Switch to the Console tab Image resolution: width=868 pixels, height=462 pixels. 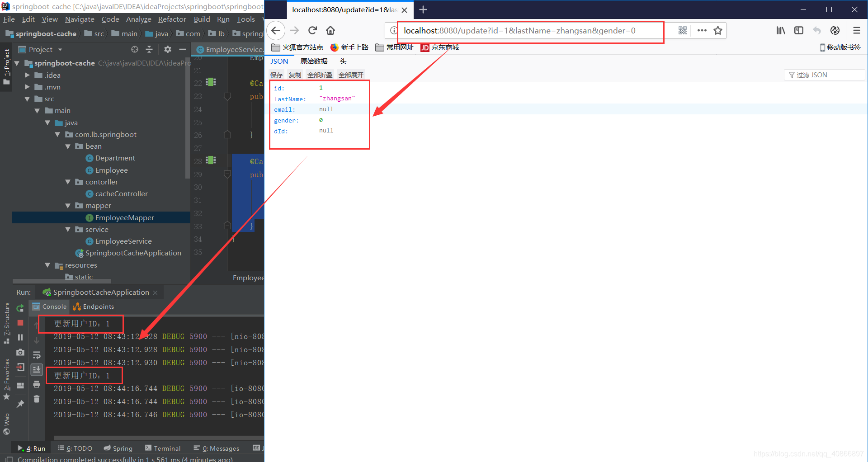tap(50, 306)
